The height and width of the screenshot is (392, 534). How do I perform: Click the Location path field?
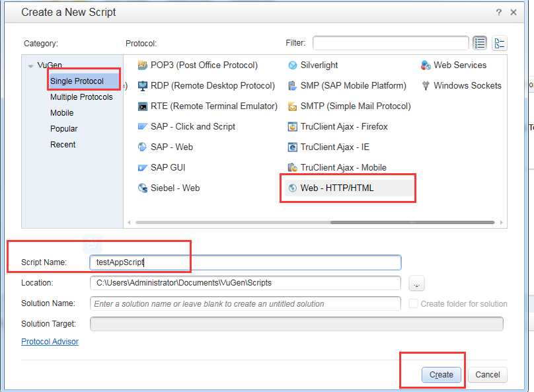(246, 283)
